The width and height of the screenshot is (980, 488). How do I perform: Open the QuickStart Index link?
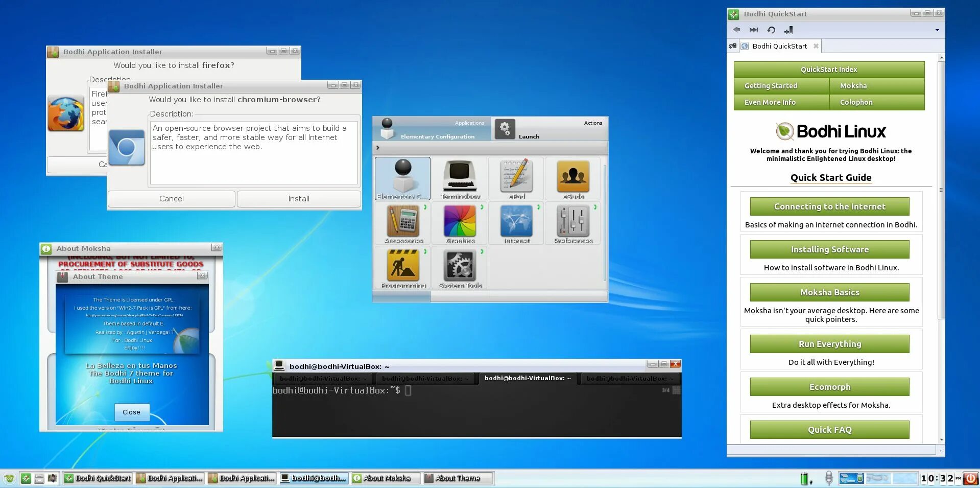point(829,69)
